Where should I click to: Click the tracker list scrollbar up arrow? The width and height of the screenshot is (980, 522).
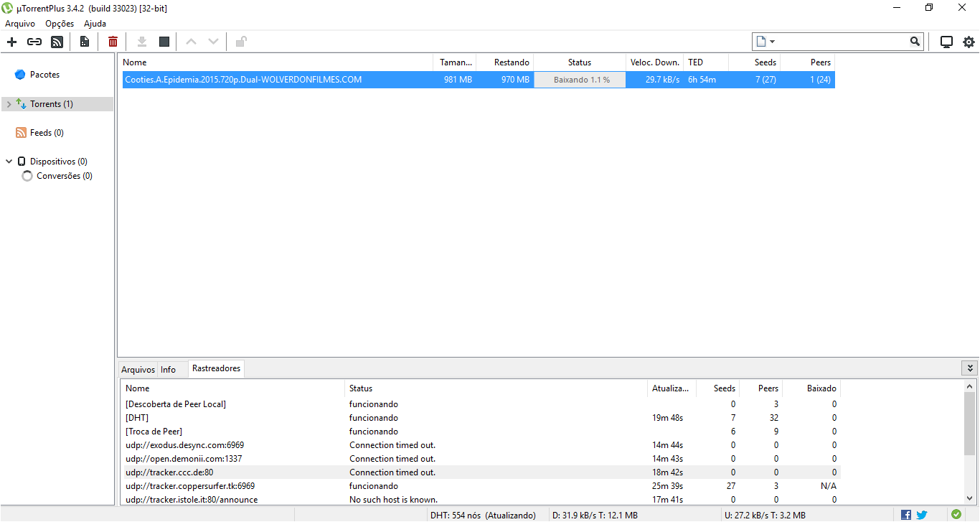[x=970, y=386]
